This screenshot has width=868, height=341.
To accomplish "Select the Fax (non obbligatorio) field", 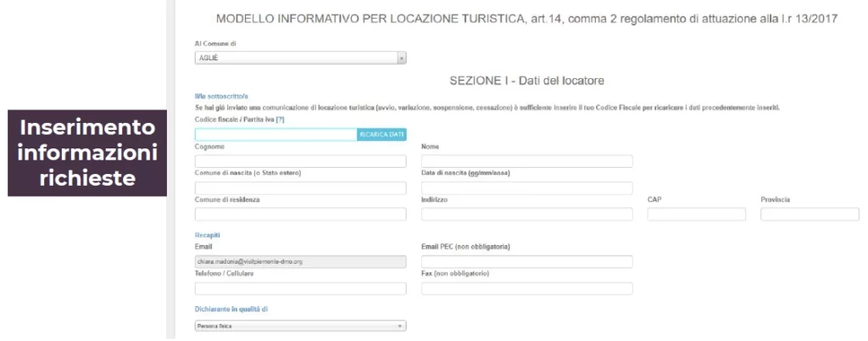I will [527, 288].
